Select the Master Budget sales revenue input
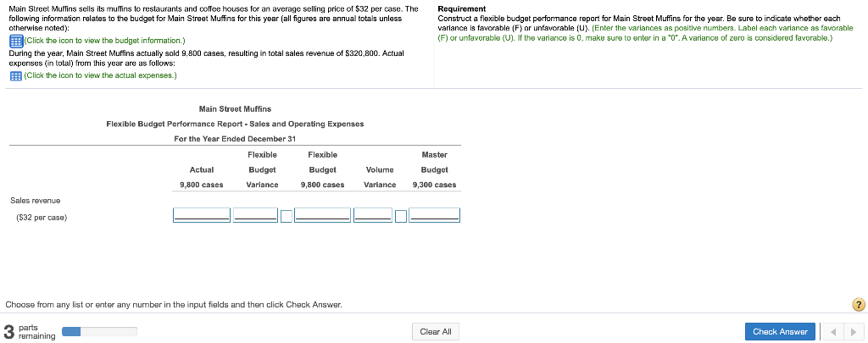This screenshot has height=343, width=868. click(x=435, y=215)
